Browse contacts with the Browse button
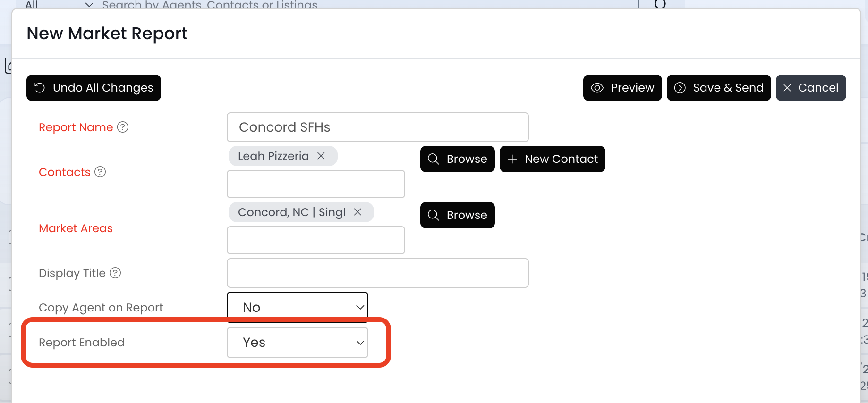Image resolution: width=868 pixels, height=403 pixels. pyautogui.click(x=457, y=159)
